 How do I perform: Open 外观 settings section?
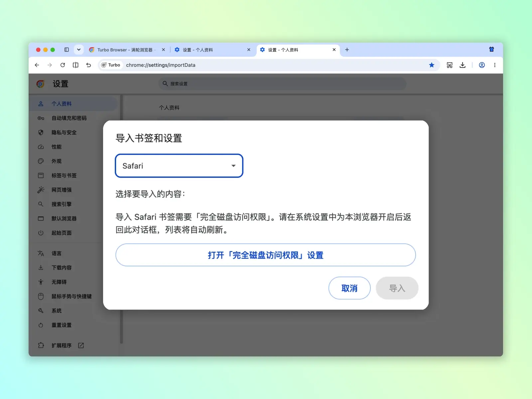(73, 161)
